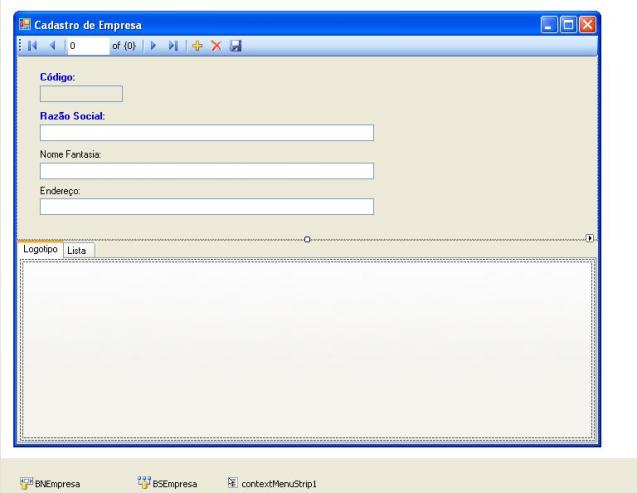The image size is (637, 493).
Task: Maximize the Cadastro de Empresa window
Action: tap(568, 25)
